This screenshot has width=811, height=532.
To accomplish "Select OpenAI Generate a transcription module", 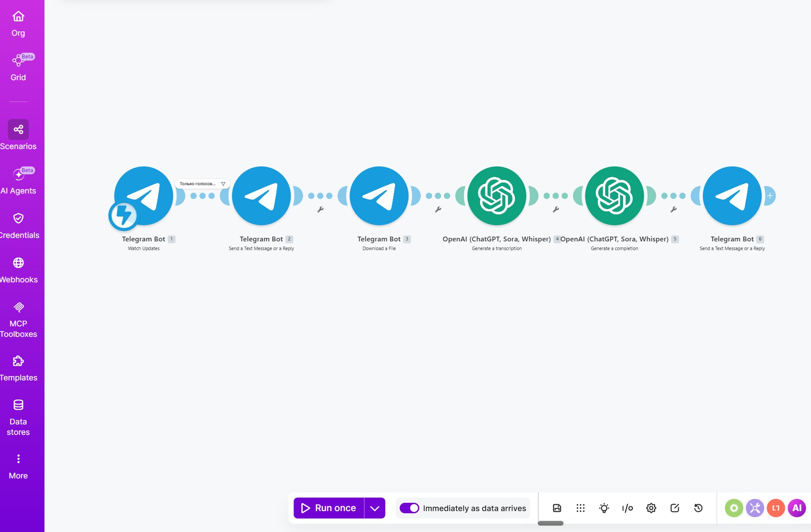I will click(x=497, y=196).
